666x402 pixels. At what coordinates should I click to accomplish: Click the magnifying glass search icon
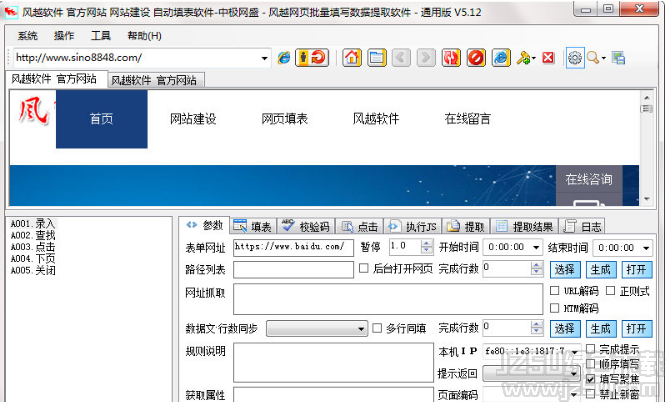click(593, 57)
